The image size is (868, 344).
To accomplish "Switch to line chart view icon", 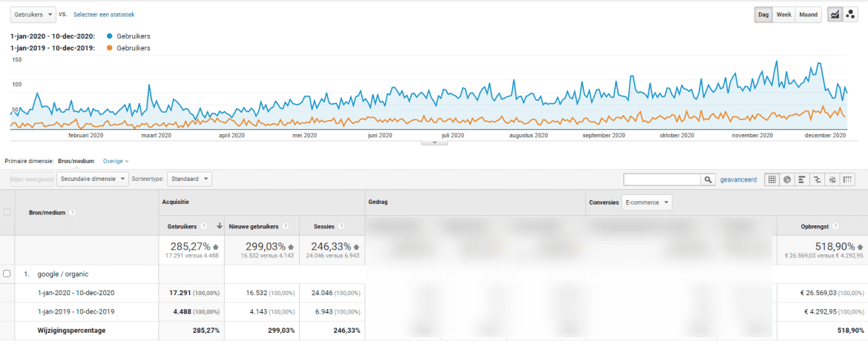I will click(835, 14).
